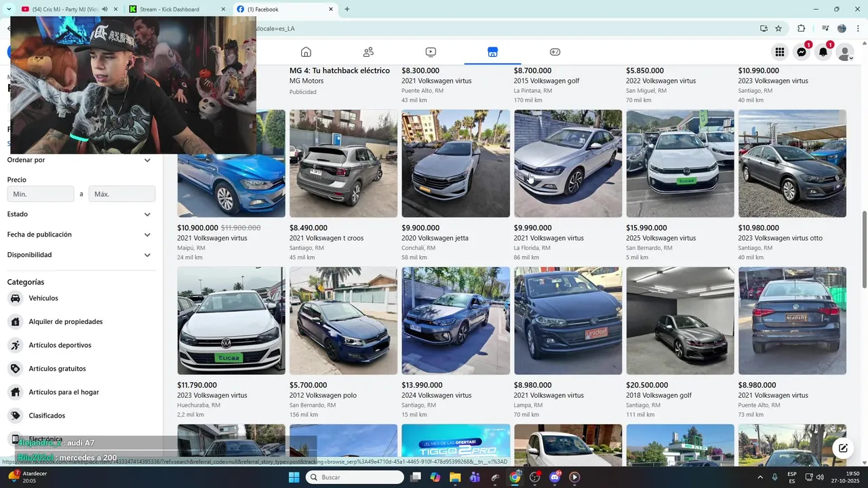The width and height of the screenshot is (868, 488).
Task: Open the $15.990.000 2025 Volkswagen virtus photo
Action: pyautogui.click(x=680, y=163)
